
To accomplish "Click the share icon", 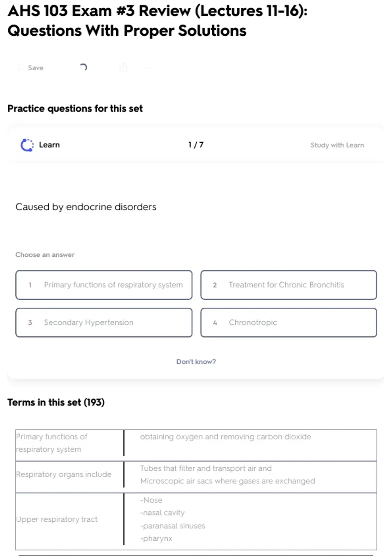I will point(123,67).
